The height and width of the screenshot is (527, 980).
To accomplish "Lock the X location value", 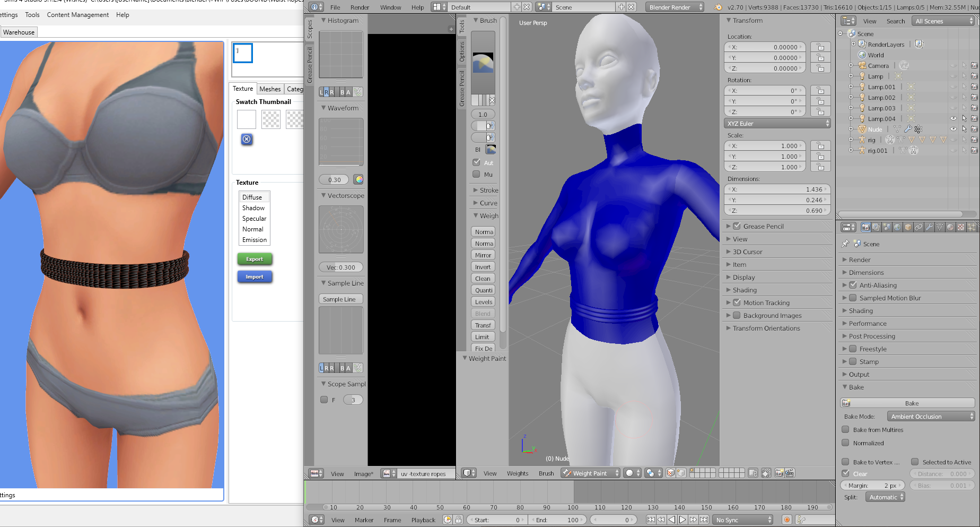I will pyautogui.click(x=820, y=47).
